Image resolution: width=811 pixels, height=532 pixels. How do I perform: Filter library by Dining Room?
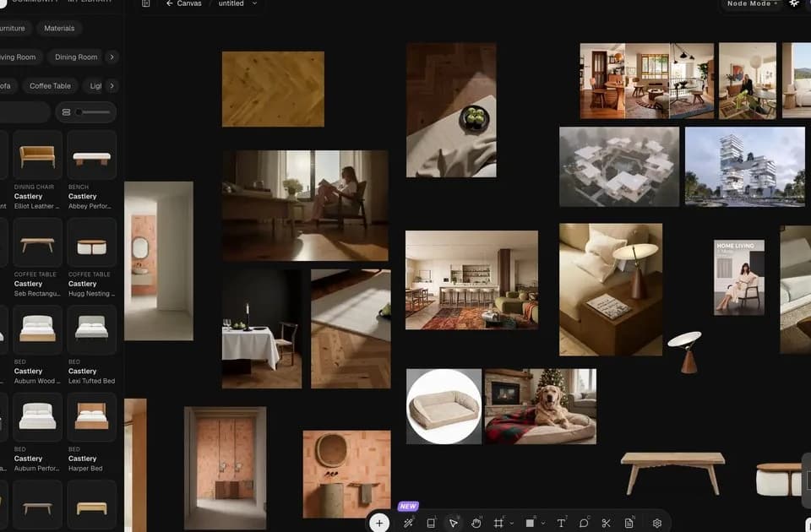point(76,57)
